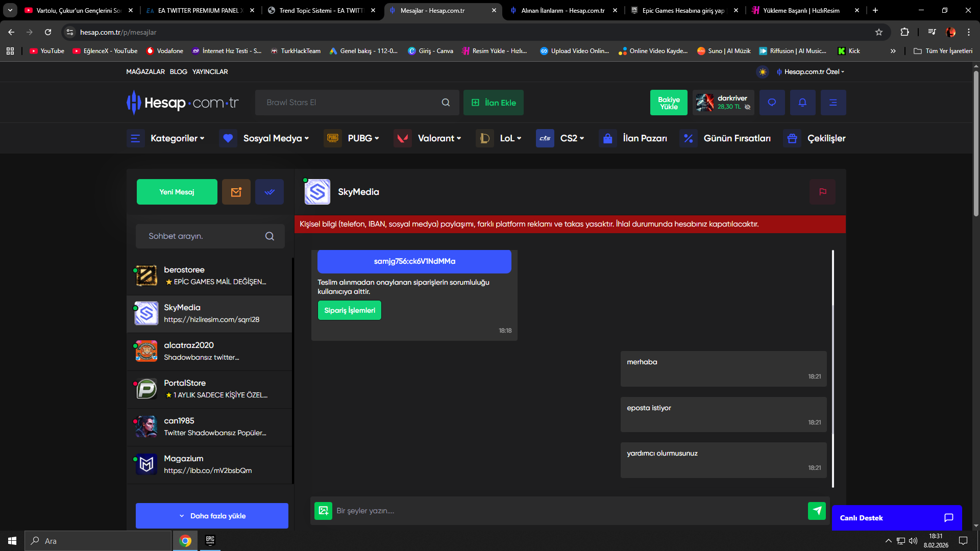
Task: Expand the Sosyal Medya dropdown
Action: click(276, 138)
